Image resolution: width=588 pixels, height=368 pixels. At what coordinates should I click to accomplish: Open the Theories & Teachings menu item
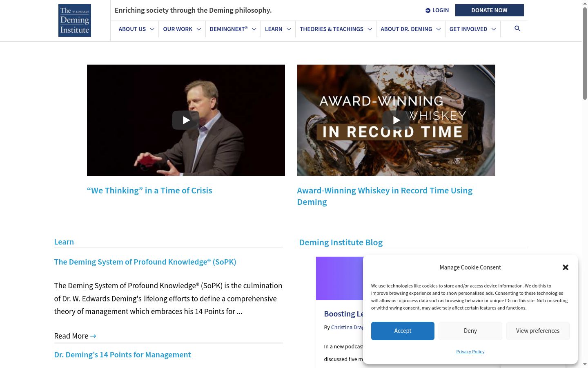[x=332, y=29]
